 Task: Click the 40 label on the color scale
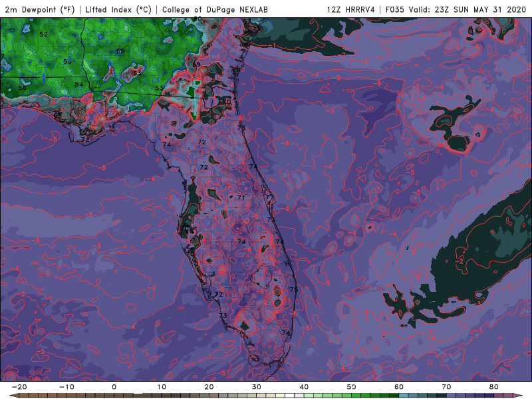click(304, 387)
